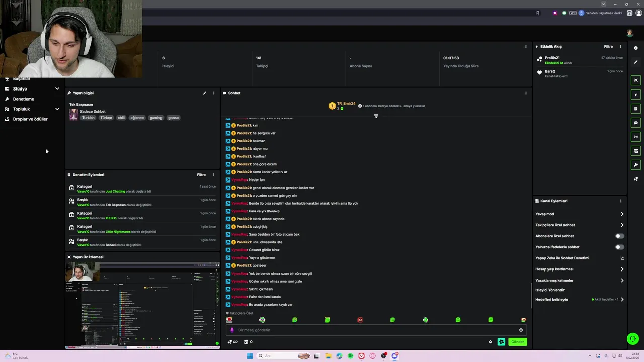The height and width of the screenshot is (362, 644).
Task: Toggle the stream preview camera widget icon
Action: 636,80
